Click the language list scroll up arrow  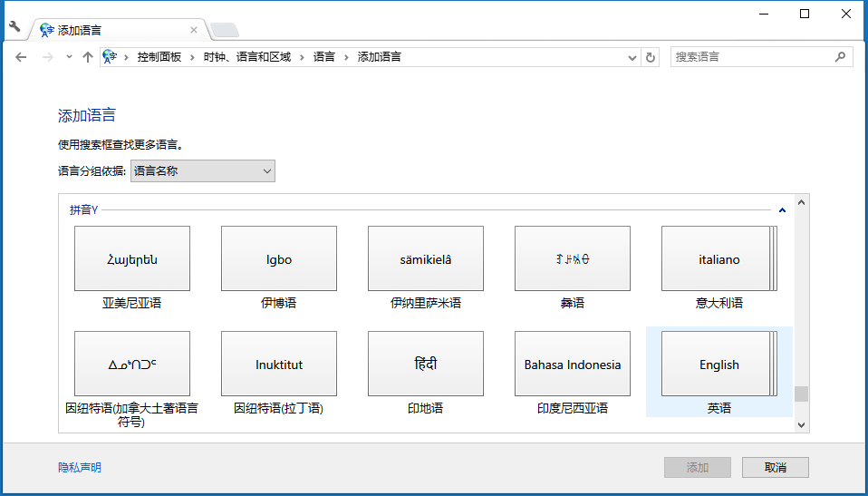click(x=801, y=202)
